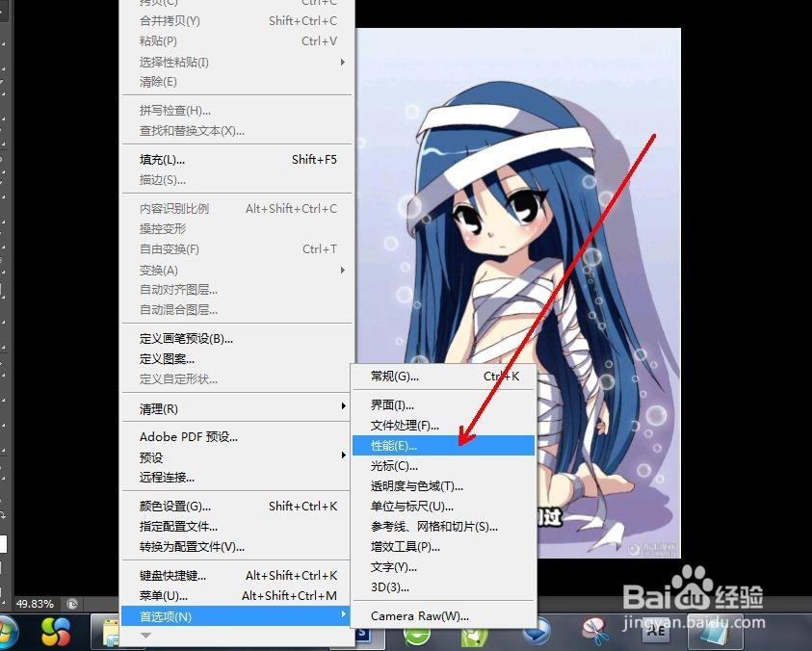812x651 pixels.
Task: Choose 描边(S)... stroke command
Action: pos(236,180)
